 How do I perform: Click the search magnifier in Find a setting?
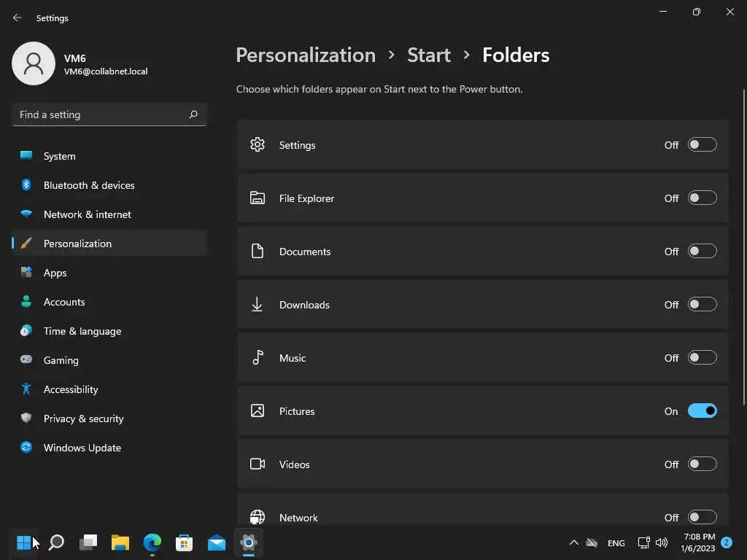(x=193, y=114)
